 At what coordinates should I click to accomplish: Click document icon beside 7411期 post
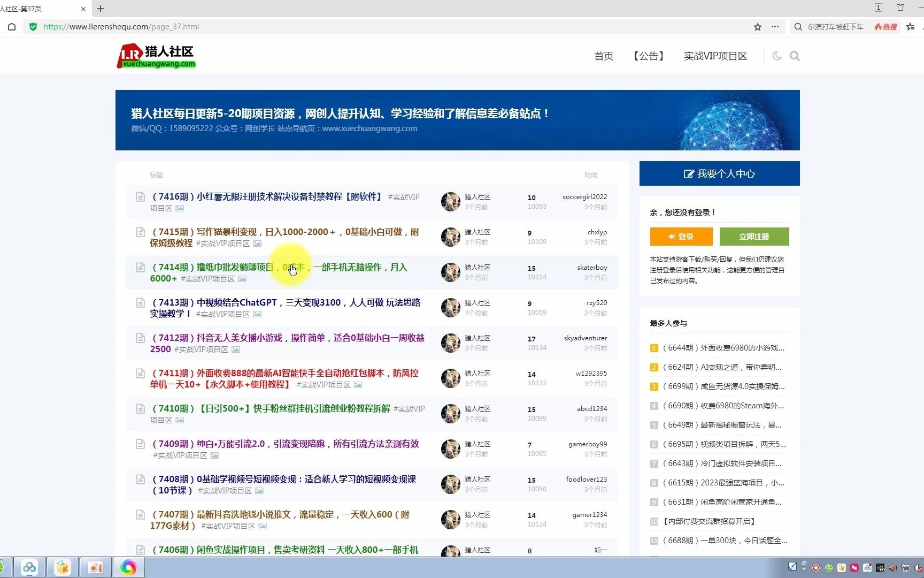(x=141, y=373)
